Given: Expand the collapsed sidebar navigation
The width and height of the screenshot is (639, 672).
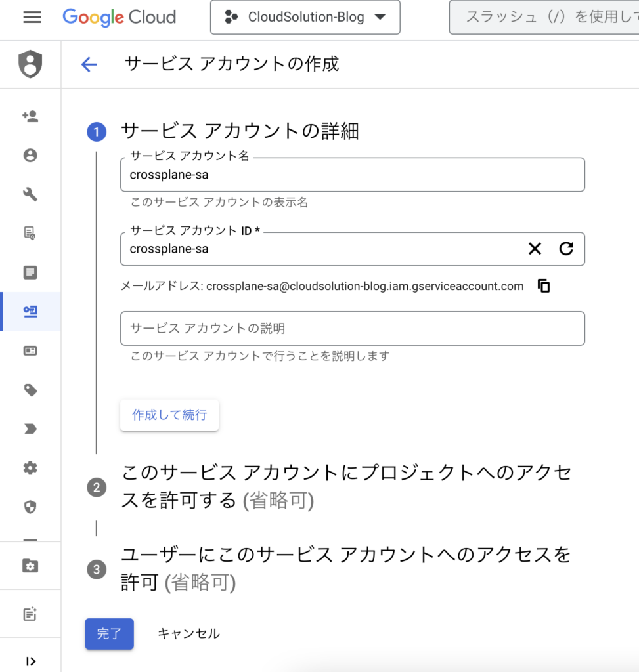Looking at the screenshot, I should tap(30, 661).
